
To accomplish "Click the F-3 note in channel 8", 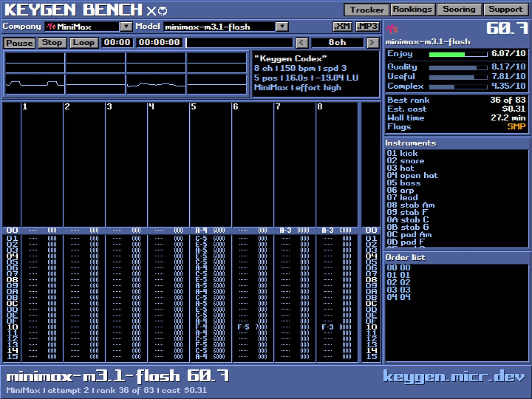I will (328, 327).
